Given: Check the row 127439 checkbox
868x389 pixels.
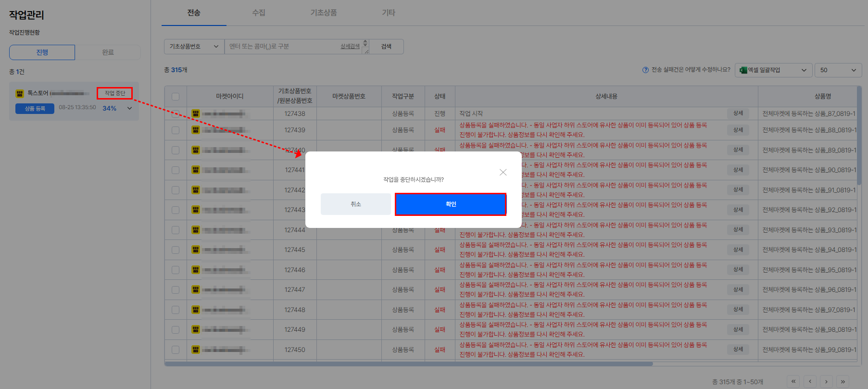Looking at the screenshot, I should coord(176,130).
